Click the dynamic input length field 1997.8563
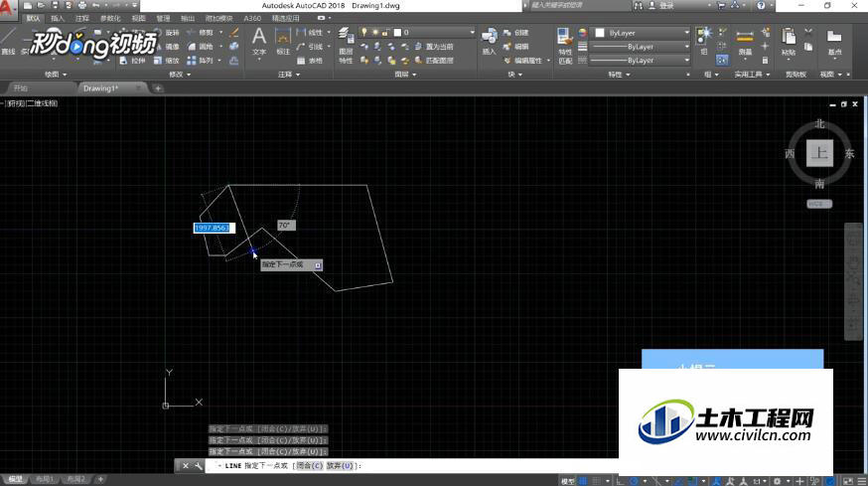This screenshot has width=868, height=486. click(x=214, y=228)
